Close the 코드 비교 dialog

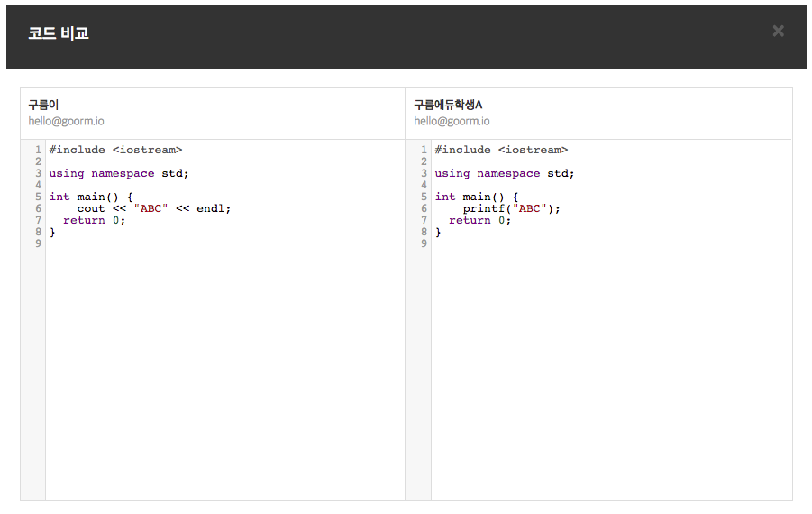778,32
